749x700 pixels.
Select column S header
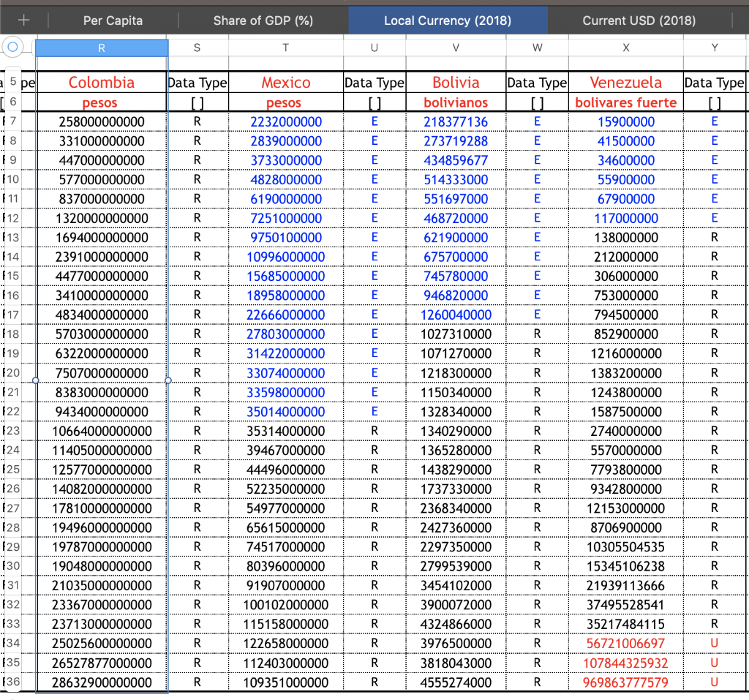(x=197, y=48)
